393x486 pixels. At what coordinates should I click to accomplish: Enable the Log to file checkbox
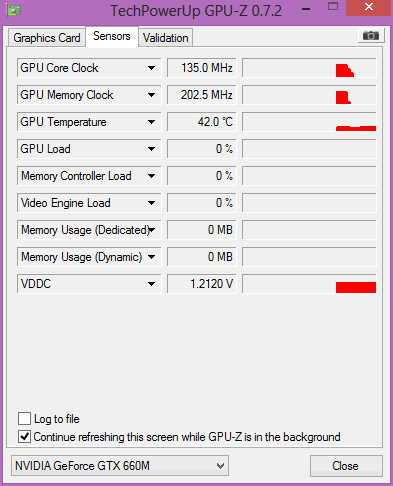tap(24, 418)
